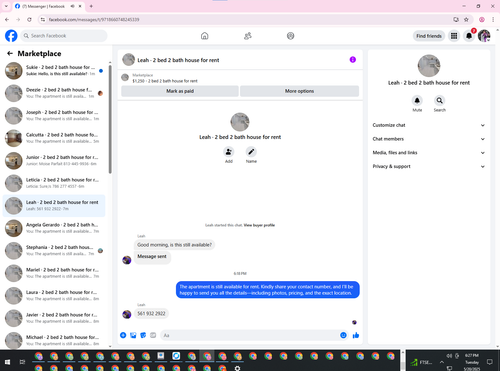
Task: Open the taskbar volume icon
Action: pyautogui.click(x=449, y=356)
